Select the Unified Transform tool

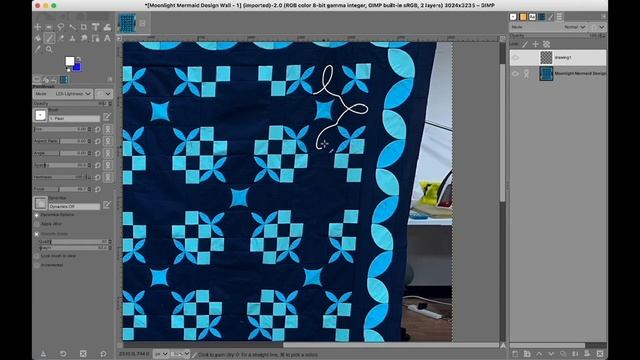point(95,27)
